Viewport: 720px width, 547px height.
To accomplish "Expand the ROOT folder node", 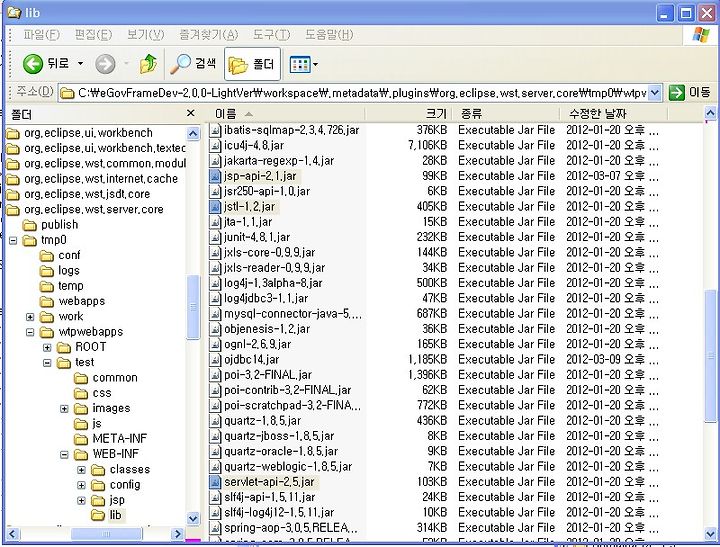I will coord(47,348).
